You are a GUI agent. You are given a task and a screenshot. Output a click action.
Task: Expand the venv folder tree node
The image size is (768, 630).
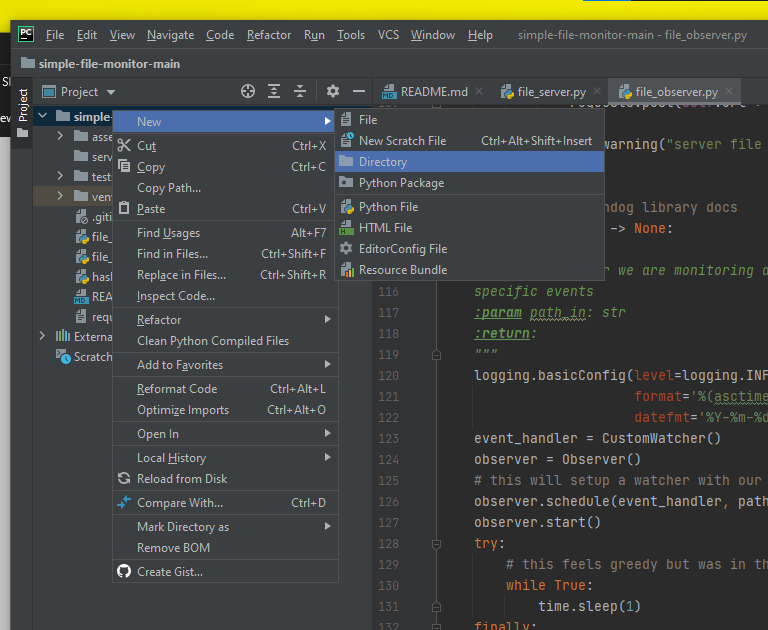pos(60,195)
